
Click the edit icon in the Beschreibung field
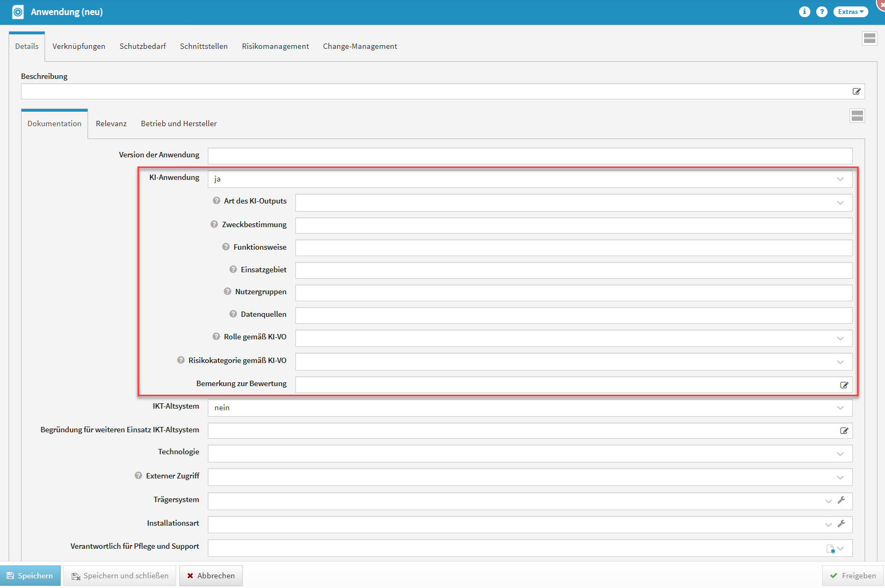pos(857,91)
